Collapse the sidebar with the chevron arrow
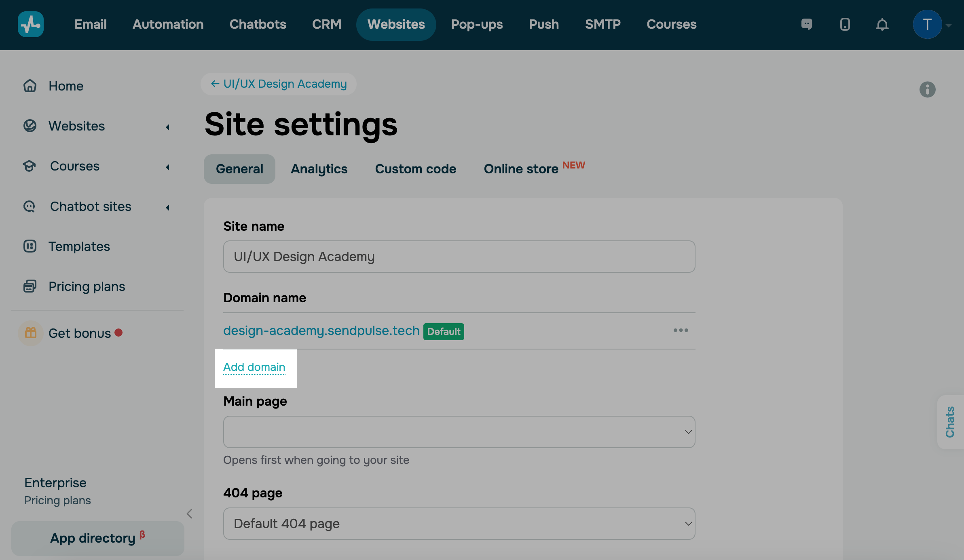964x560 pixels. tap(189, 514)
